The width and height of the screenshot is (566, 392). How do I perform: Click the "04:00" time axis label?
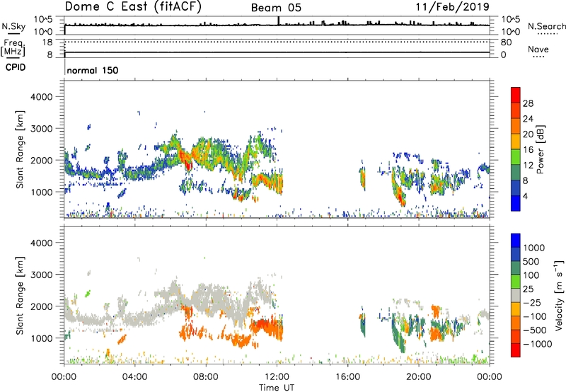pyautogui.click(x=135, y=377)
